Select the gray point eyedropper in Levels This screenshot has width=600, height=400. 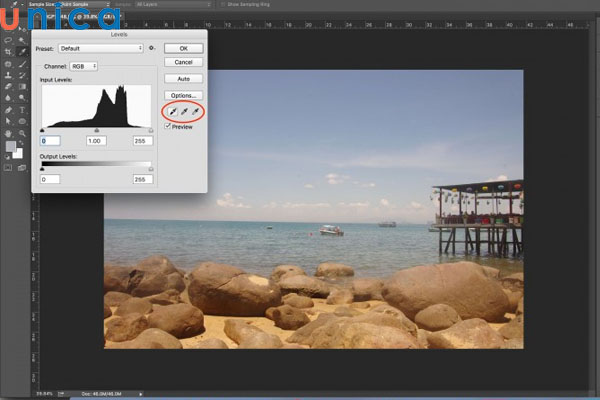pyautogui.click(x=184, y=111)
